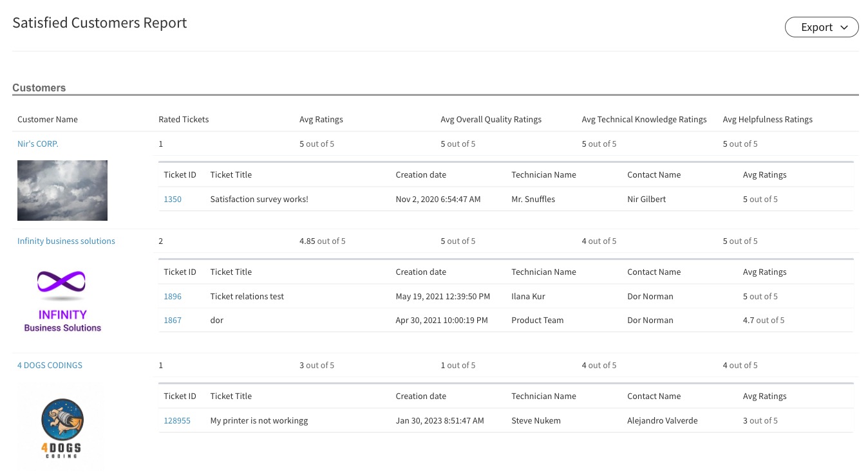
Task: Click the Infinity Business Solutions logo
Action: (x=62, y=301)
